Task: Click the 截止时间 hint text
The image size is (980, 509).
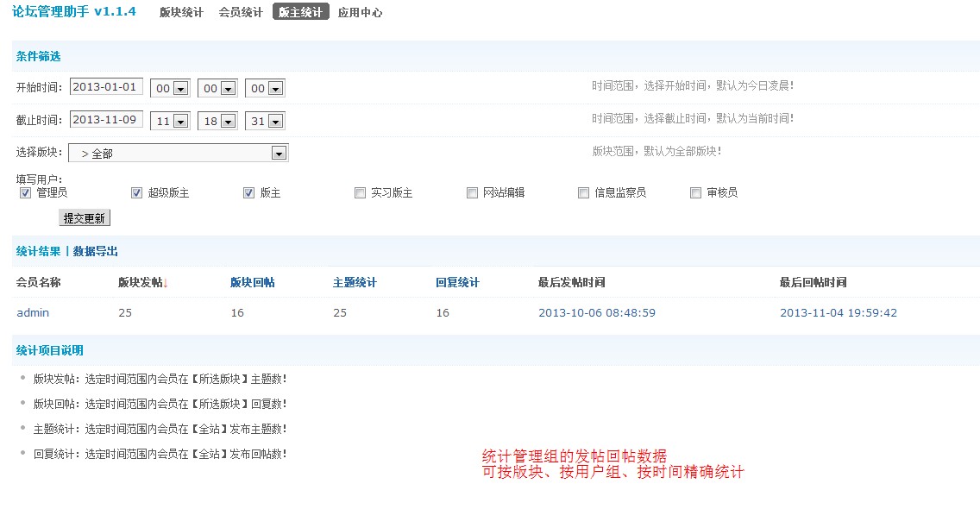Action: [693, 118]
